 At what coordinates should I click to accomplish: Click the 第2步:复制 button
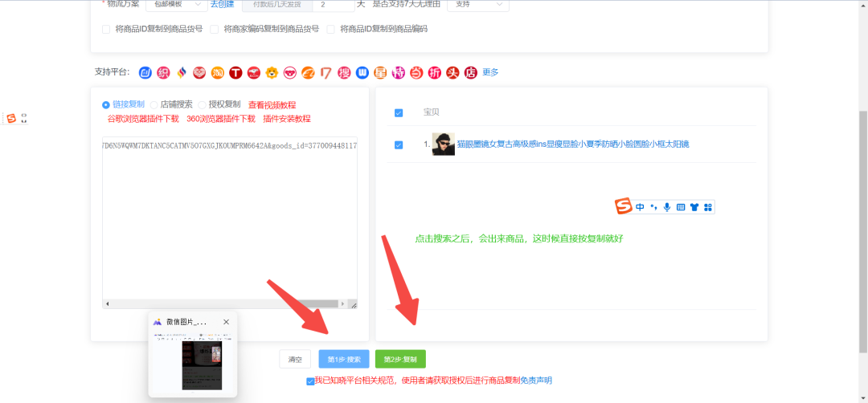400,360
